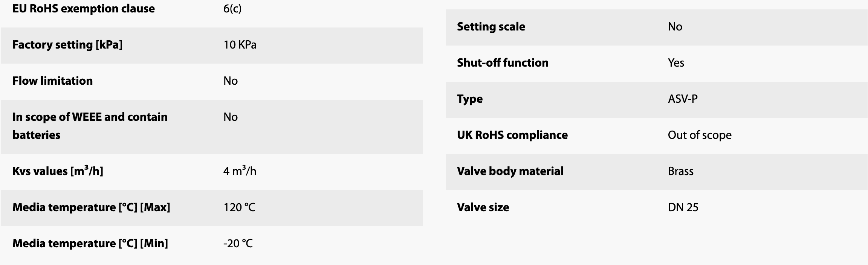Select the "Out of scope" compliance value
868x265 pixels.
(700, 135)
